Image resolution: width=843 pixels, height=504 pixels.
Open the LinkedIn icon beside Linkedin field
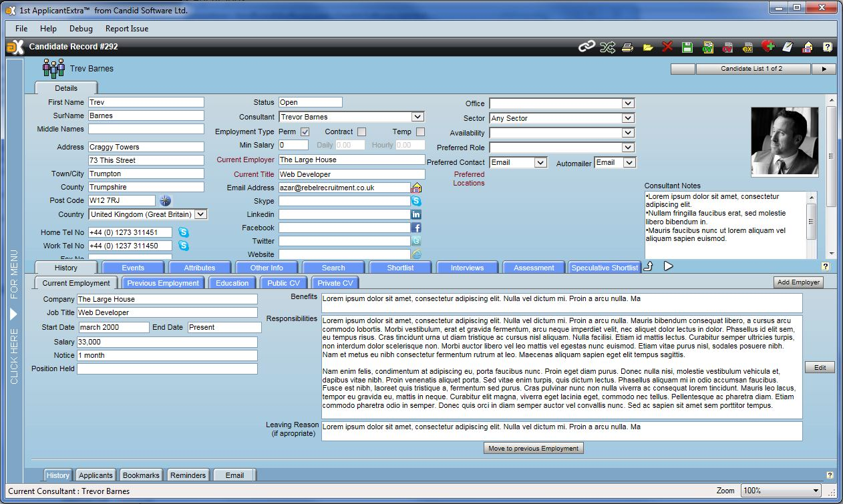pyautogui.click(x=416, y=214)
